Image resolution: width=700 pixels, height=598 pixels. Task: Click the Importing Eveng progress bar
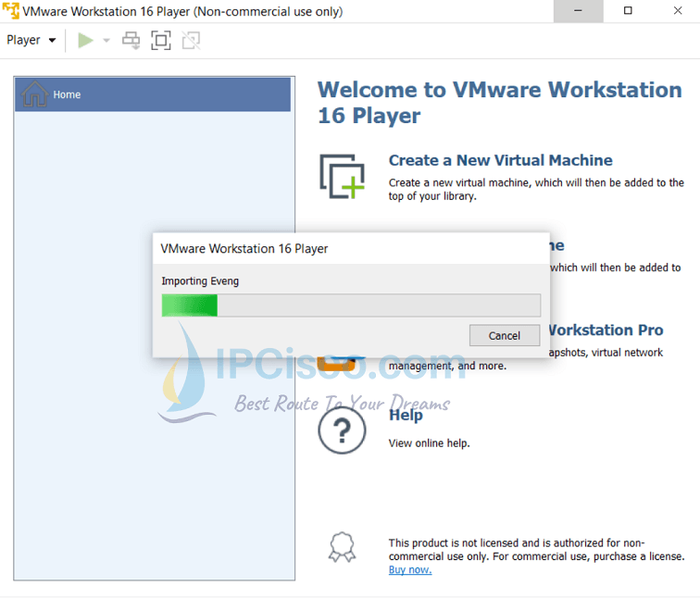[351, 305]
